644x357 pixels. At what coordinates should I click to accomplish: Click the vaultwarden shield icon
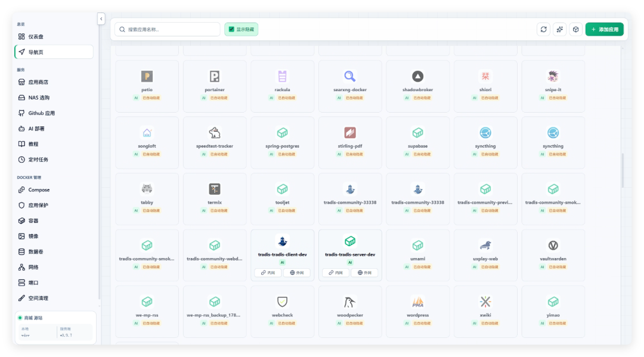point(553,246)
